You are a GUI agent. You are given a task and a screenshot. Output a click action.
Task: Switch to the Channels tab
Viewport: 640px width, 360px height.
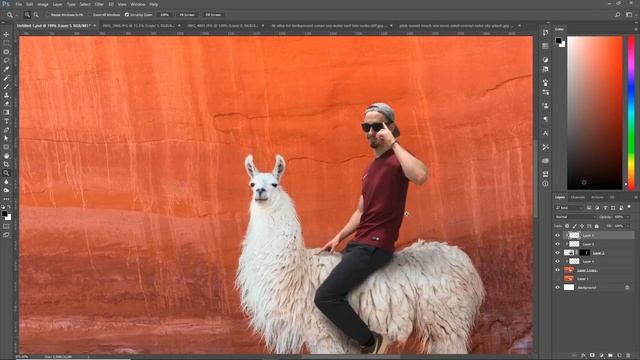click(578, 197)
